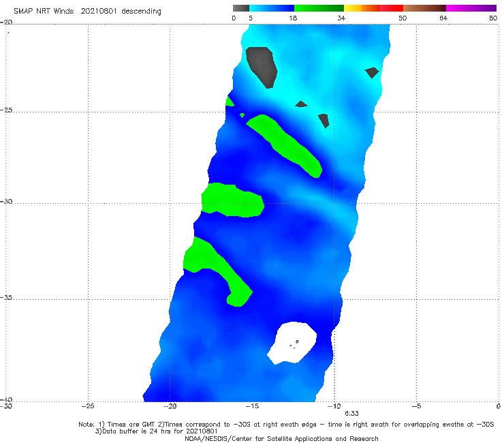Click the colorbar label "18"
Viewport: 504px width, 443px height.
(x=293, y=18)
